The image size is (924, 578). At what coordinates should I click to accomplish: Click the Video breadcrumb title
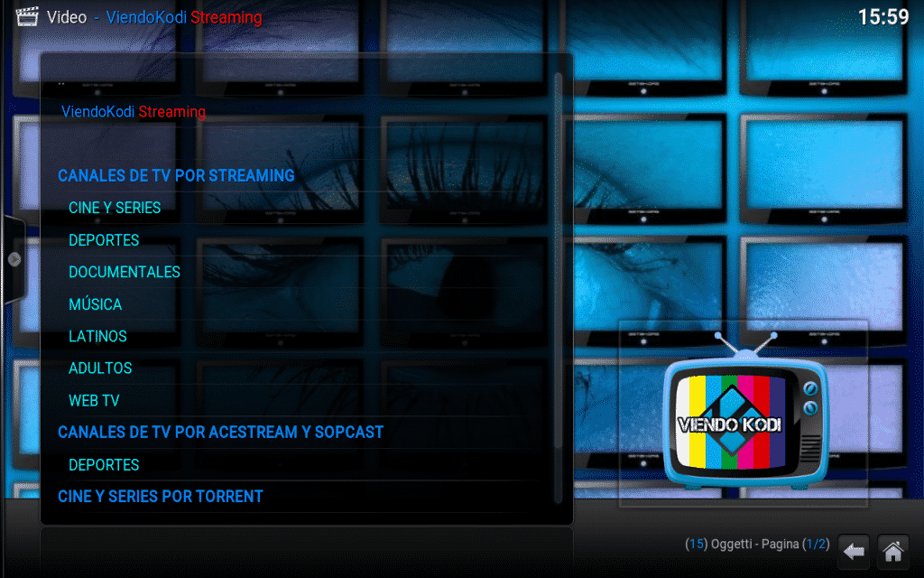click(x=67, y=17)
